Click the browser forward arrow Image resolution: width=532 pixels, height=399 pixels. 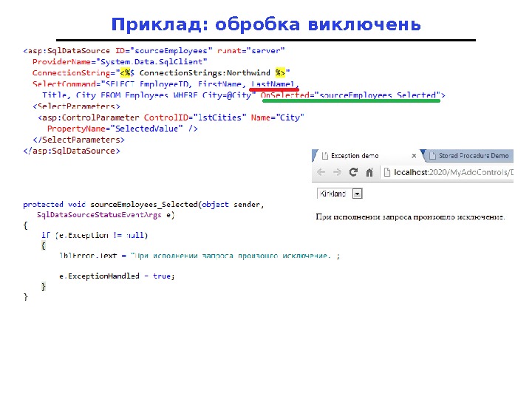pos(337,172)
